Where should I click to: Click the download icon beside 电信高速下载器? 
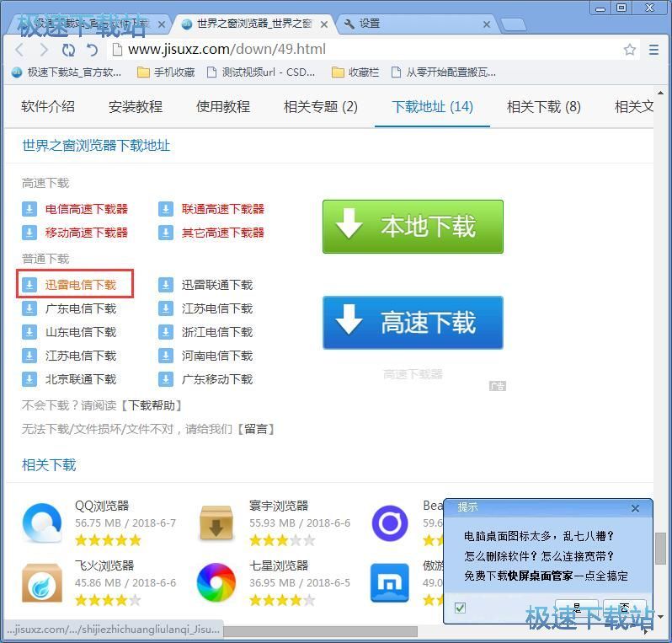pos(29,209)
